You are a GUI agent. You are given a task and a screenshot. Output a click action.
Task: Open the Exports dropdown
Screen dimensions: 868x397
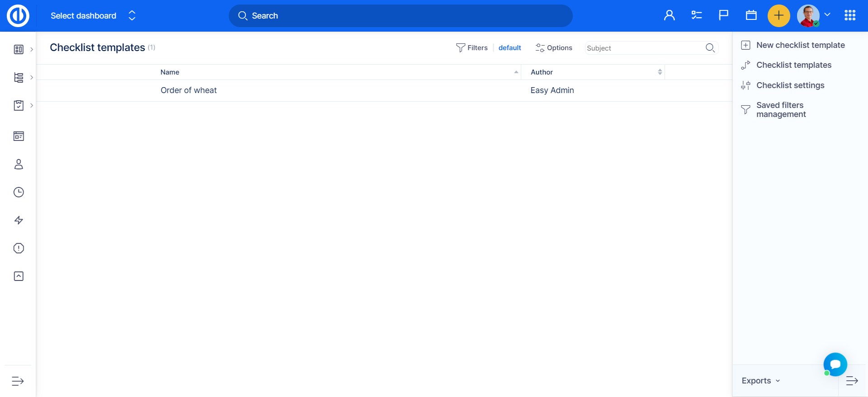pos(760,381)
